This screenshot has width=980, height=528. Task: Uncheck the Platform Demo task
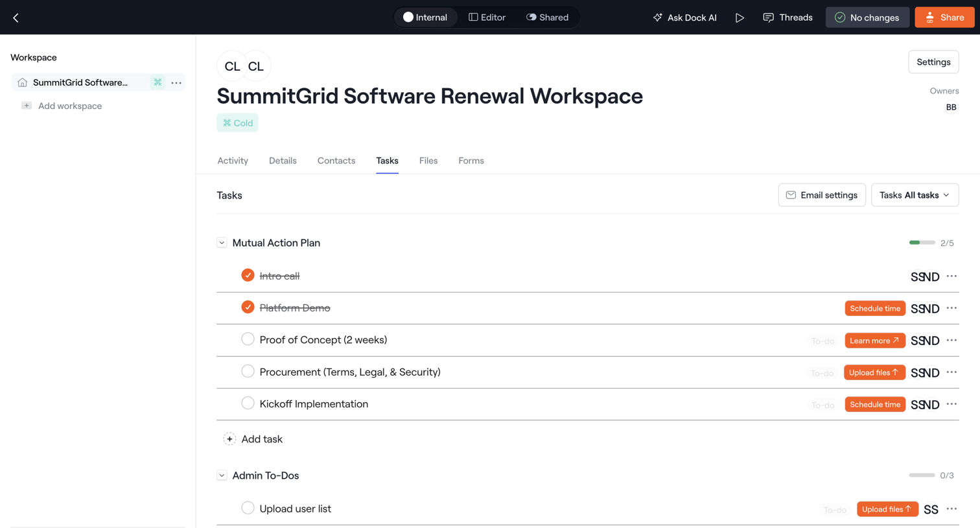(x=248, y=307)
